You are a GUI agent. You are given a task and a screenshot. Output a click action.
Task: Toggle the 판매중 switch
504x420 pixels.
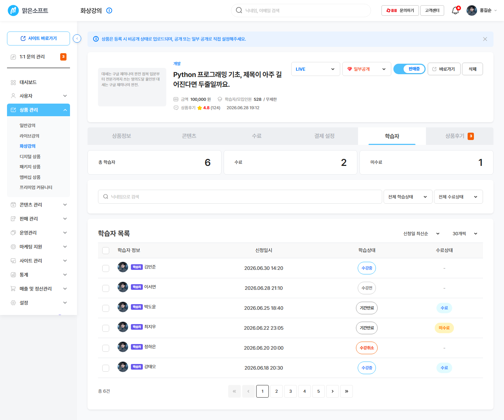409,69
